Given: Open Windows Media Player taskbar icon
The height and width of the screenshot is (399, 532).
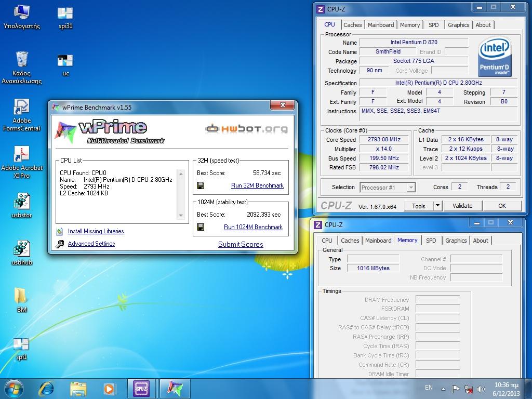Looking at the screenshot, I should pyautogui.click(x=109, y=389).
